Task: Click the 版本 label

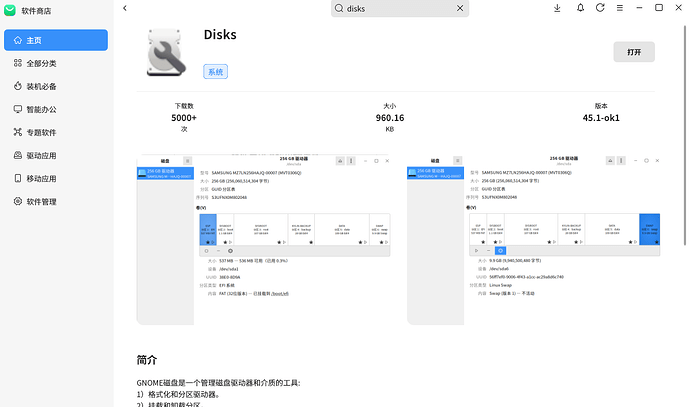Action: [x=601, y=106]
